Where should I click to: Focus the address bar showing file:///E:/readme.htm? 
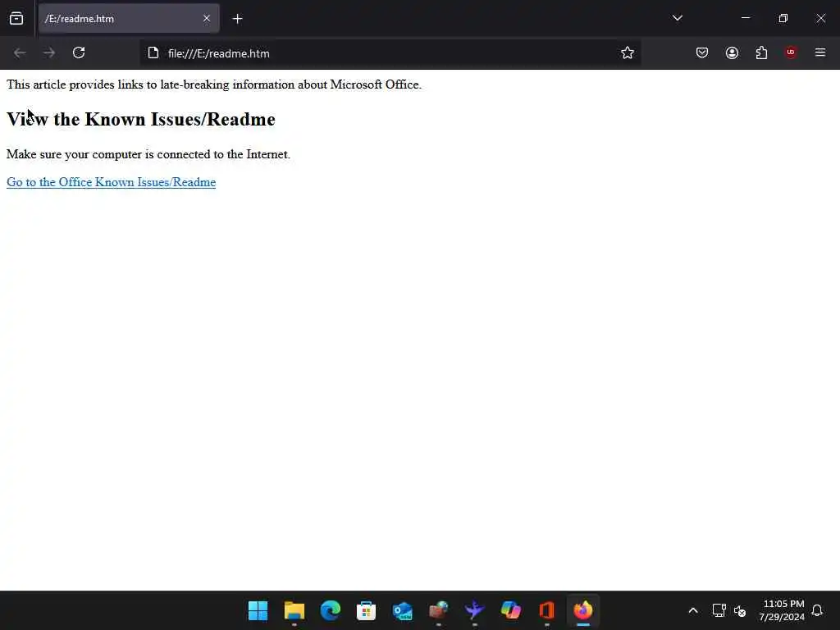tap(391, 53)
